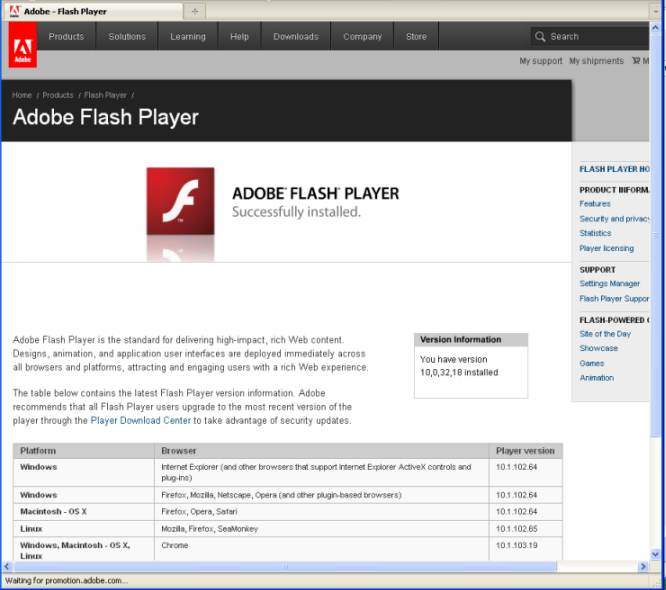Click the search magnifier icon

[x=540, y=37]
